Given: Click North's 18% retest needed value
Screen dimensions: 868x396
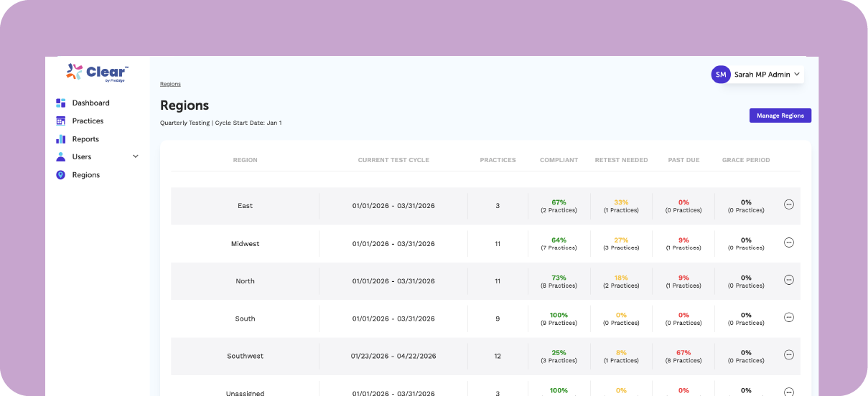Looking at the screenshot, I should pos(621,278).
